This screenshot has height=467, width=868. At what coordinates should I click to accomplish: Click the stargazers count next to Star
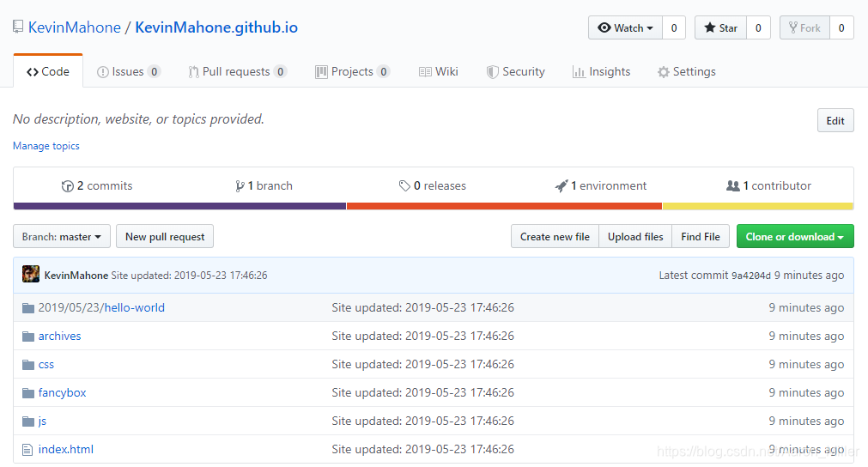pos(758,27)
